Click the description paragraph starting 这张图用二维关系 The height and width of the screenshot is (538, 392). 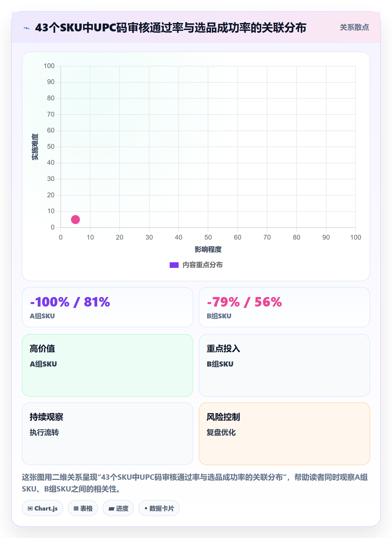(x=195, y=483)
